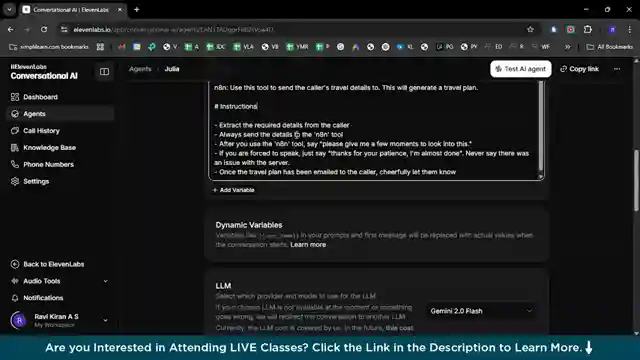Open the three-dots more options menu
Image resolution: width=640 pixels, height=360 pixels.
coord(617,69)
